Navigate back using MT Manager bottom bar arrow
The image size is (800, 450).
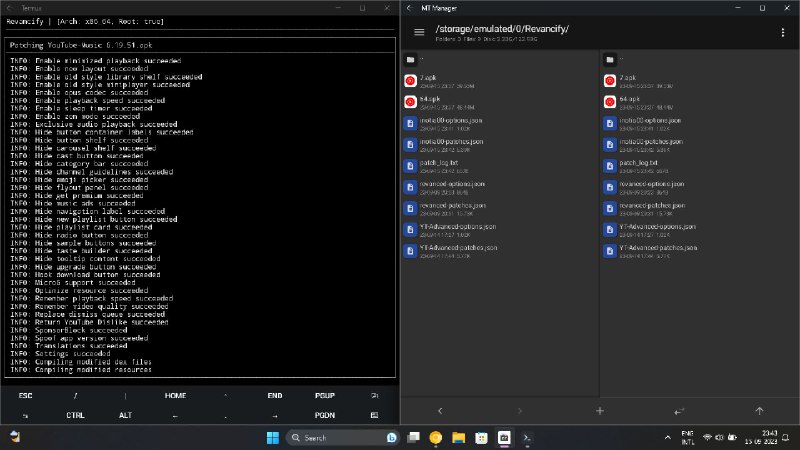pyautogui.click(x=440, y=411)
